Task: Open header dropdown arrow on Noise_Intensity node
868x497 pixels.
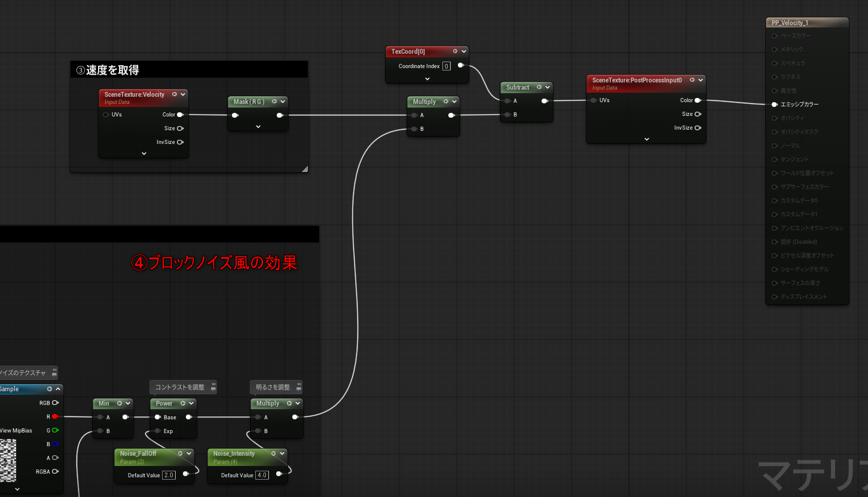Action: [x=282, y=453]
